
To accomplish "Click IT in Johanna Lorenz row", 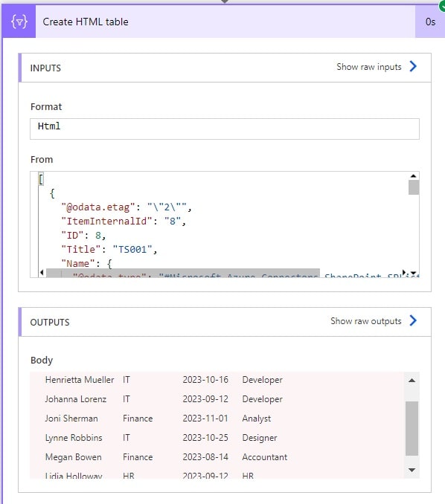I will (126, 399).
